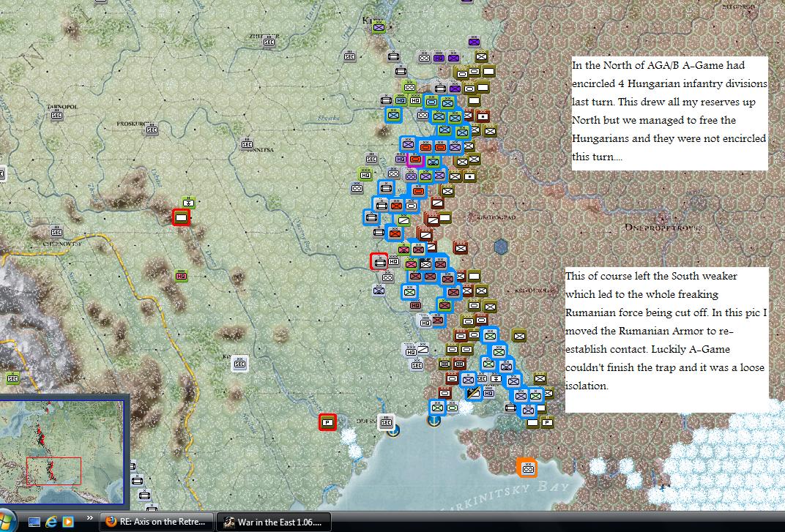Click the Odessa port anchor icon
Screen dimensions: 785x532
pyautogui.click(x=393, y=430)
